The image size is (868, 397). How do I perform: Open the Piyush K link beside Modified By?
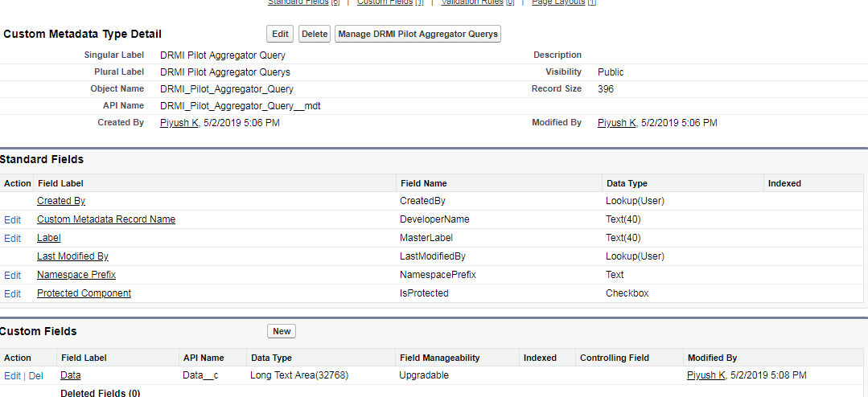617,123
